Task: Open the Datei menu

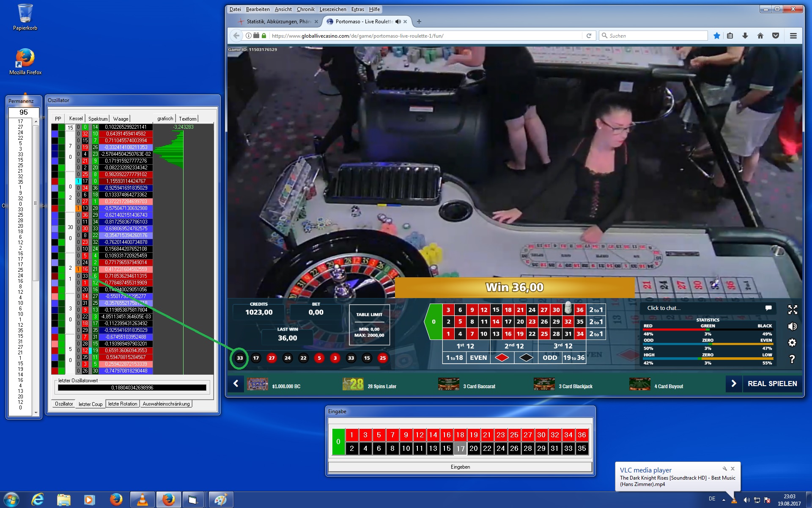Action: coord(235,9)
